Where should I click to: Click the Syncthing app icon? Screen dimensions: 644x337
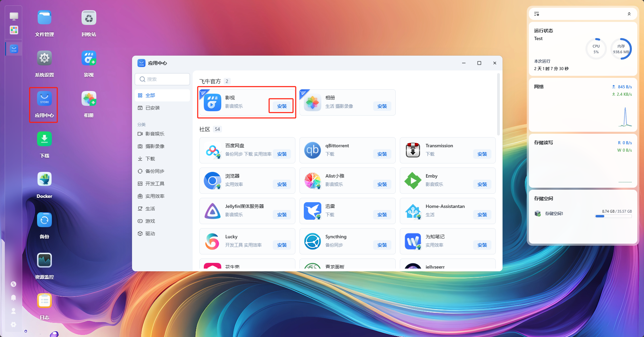pyautogui.click(x=313, y=241)
